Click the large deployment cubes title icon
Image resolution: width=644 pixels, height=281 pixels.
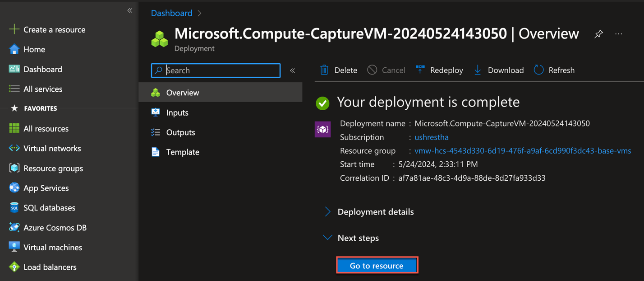pos(159,39)
